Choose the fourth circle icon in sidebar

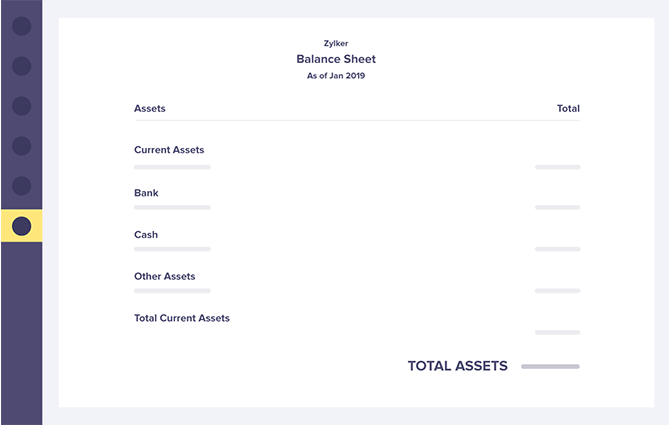pos(21,146)
